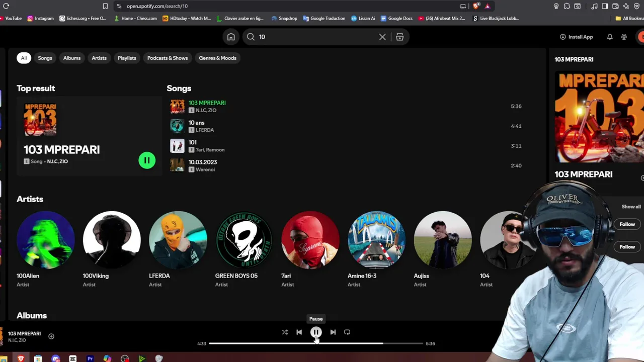Click 103 MPREPARI cover in Top result
644x362 pixels.
coord(40,120)
